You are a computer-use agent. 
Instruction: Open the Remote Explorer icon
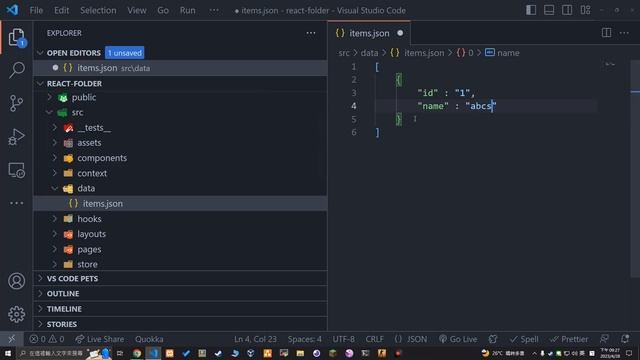click(x=16, y=170)
